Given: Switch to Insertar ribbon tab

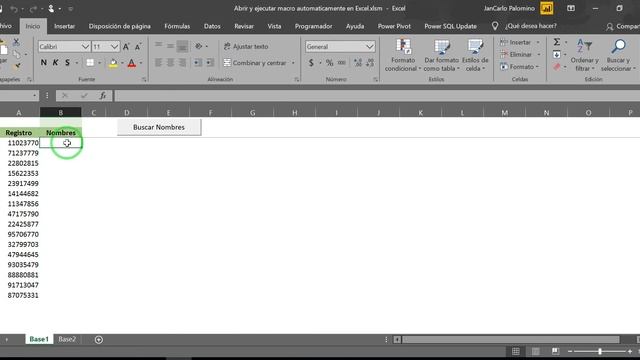Looking at the screenshot, I should [x=64, y=26].
